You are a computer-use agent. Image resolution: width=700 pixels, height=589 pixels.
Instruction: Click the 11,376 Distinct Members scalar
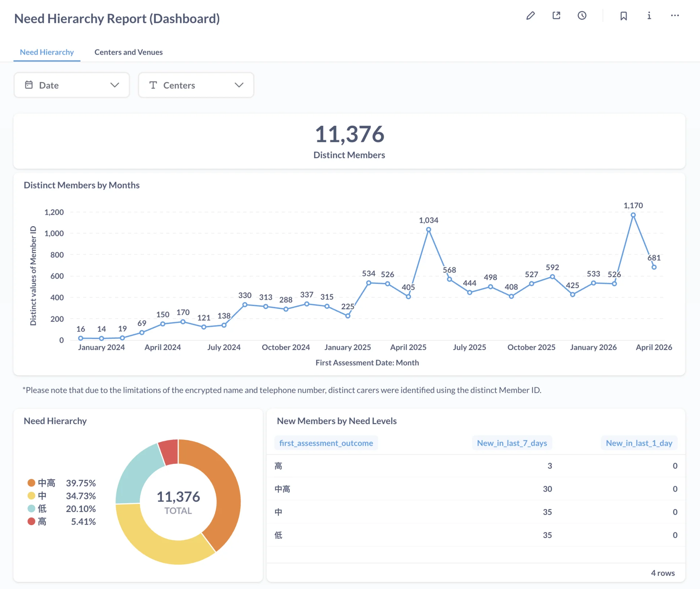pyautogui.click(x=349, y=134)
